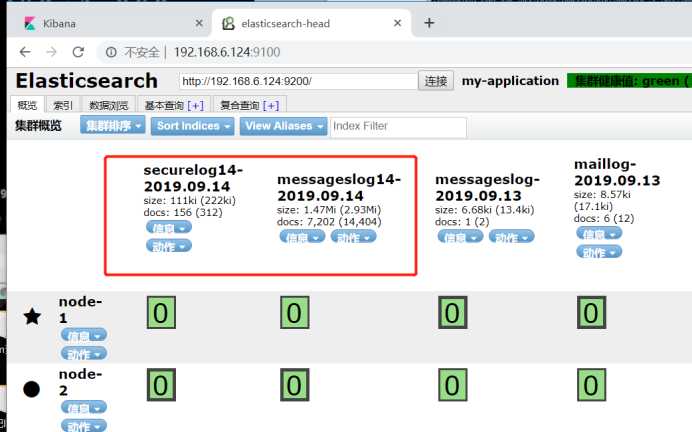The image size is (692, 432).
Task: Click "docs: 6 (12)" under maillog
Action: [x=604, y=219]
